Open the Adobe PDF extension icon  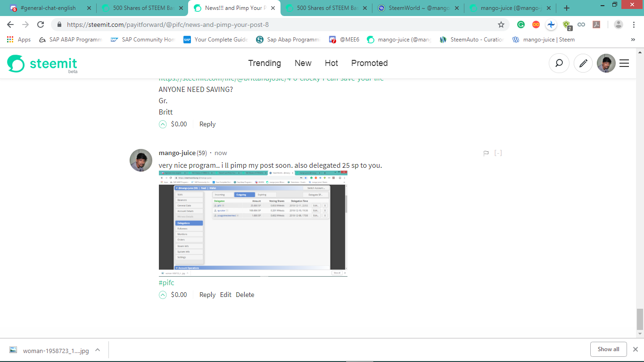[596, 25]
